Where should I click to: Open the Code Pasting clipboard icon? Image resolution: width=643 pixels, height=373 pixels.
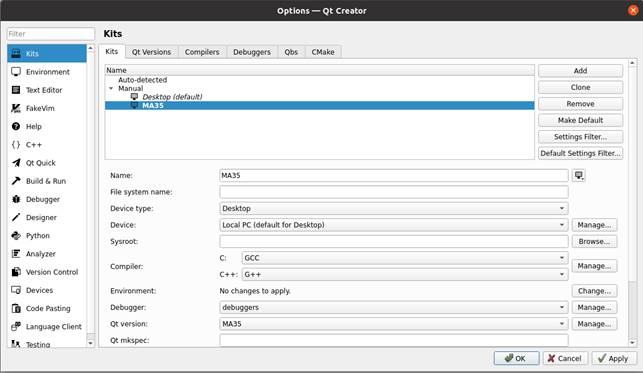point(16,308)
